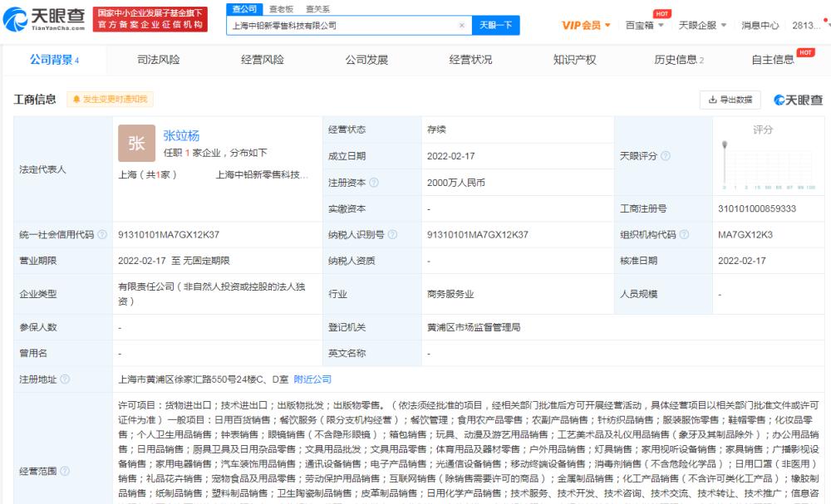The height and width of the screenshot is (504, 831).
Task: Switch to the 知识产权 tab
Action: [574, 60]
